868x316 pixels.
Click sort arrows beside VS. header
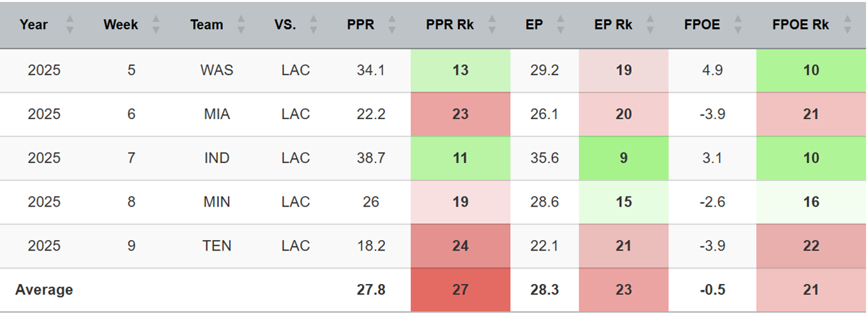click(x=313, y=25)
